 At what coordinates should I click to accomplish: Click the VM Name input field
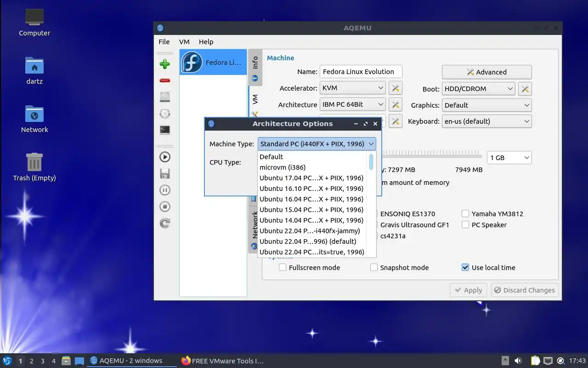click(x=361, y=72)
